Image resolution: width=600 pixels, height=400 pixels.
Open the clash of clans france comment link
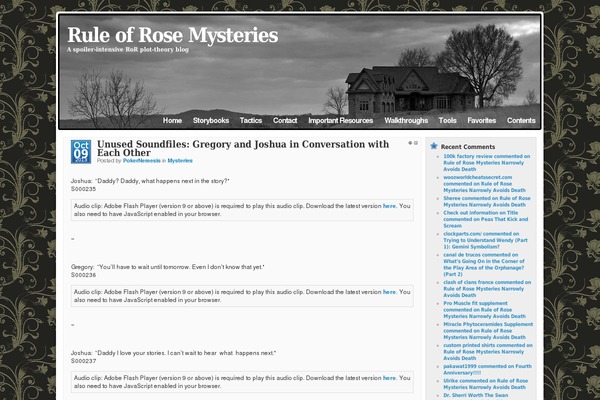pos(487,289)
